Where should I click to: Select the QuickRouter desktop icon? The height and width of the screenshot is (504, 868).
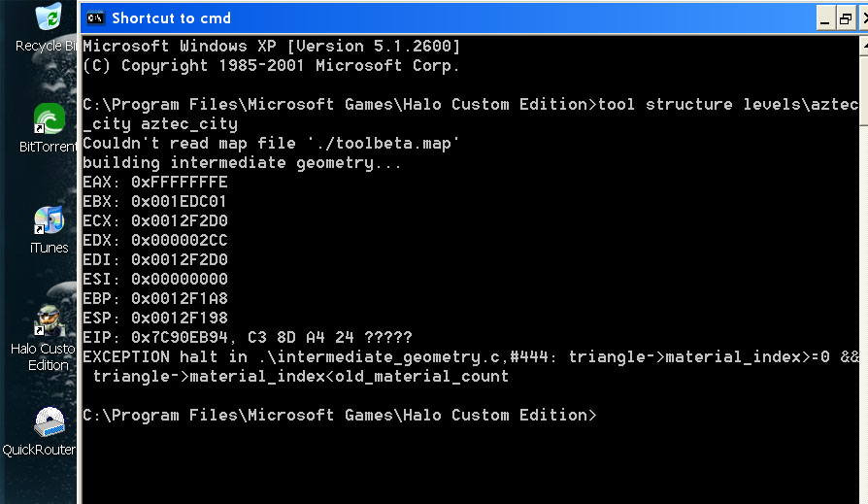[x=49, y=423]
